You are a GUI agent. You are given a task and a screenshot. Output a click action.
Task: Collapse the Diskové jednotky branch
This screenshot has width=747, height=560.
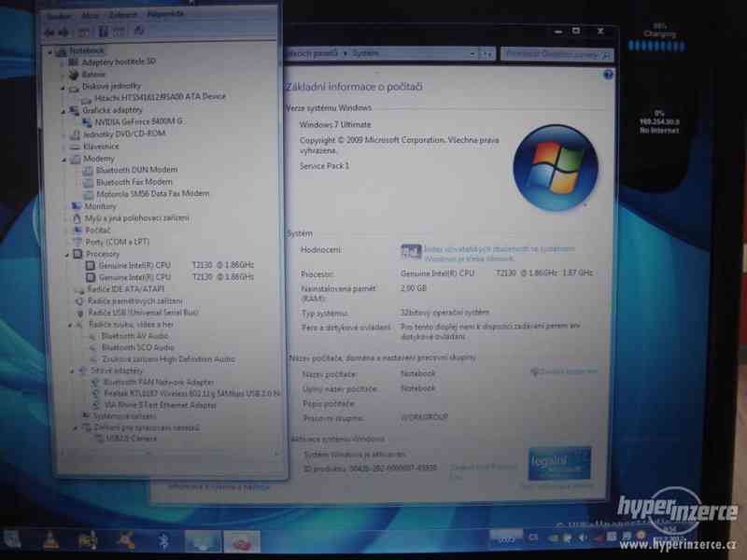tap(63, 88)
